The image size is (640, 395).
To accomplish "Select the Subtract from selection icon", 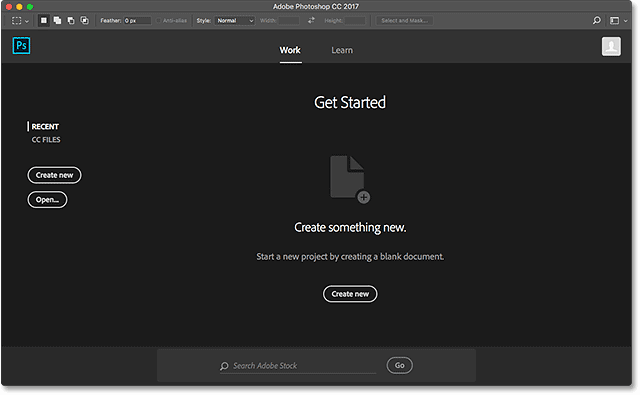I will coord(71,20).
